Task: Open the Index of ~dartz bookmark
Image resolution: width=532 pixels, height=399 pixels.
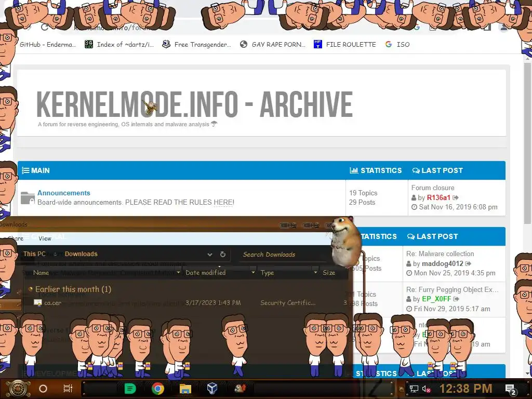Action: (119, 45)
